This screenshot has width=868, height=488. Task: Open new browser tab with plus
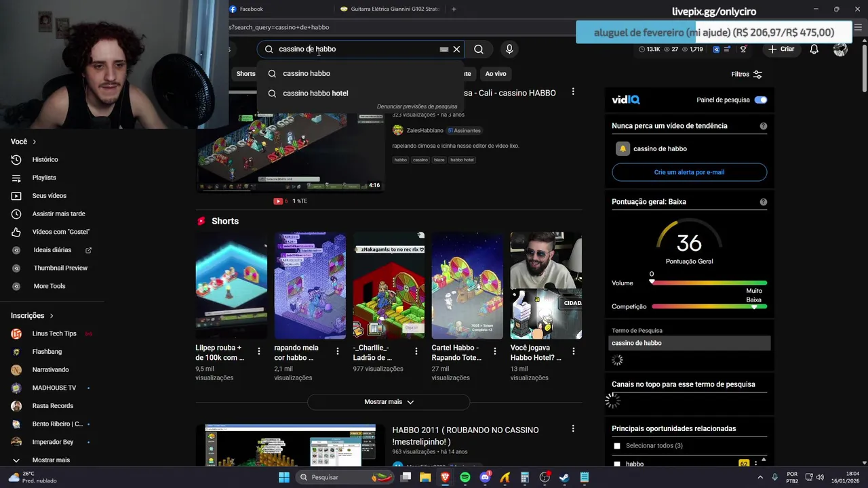coord(454,9)
